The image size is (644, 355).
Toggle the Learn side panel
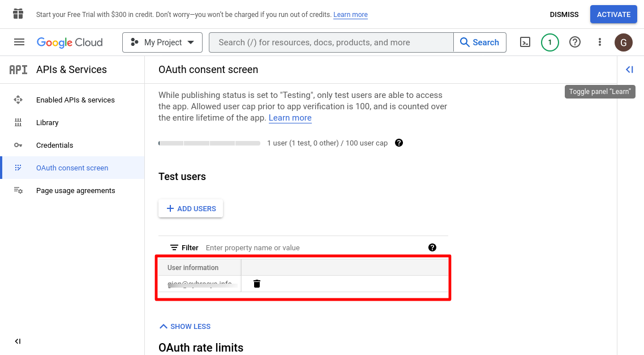pyautogui.click(x=629, y=70)
